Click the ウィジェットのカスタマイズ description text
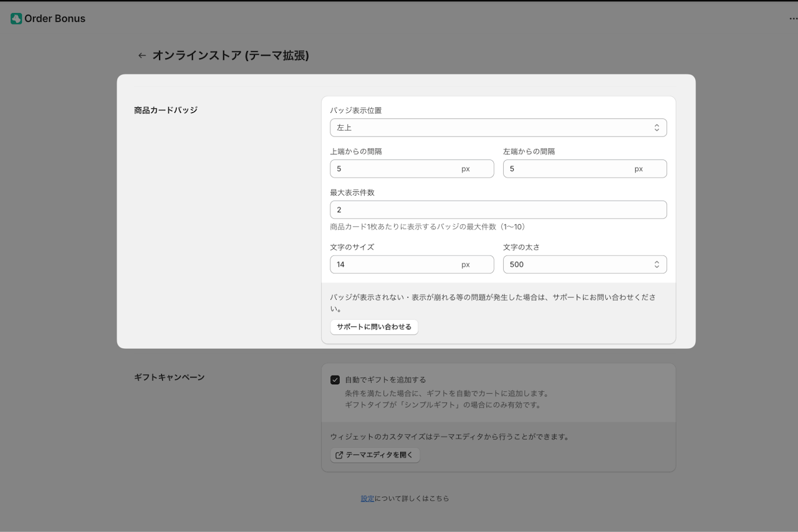This screenshot has width=798, height=532. [450, 437]
